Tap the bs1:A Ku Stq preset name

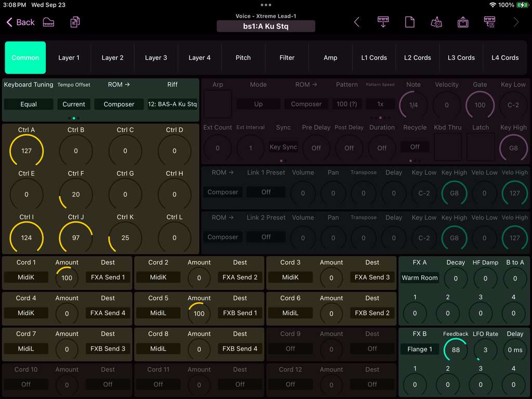point(265,26)
